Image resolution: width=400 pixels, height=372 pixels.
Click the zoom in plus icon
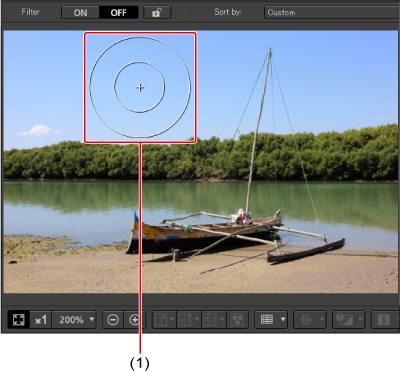[133, 320]
